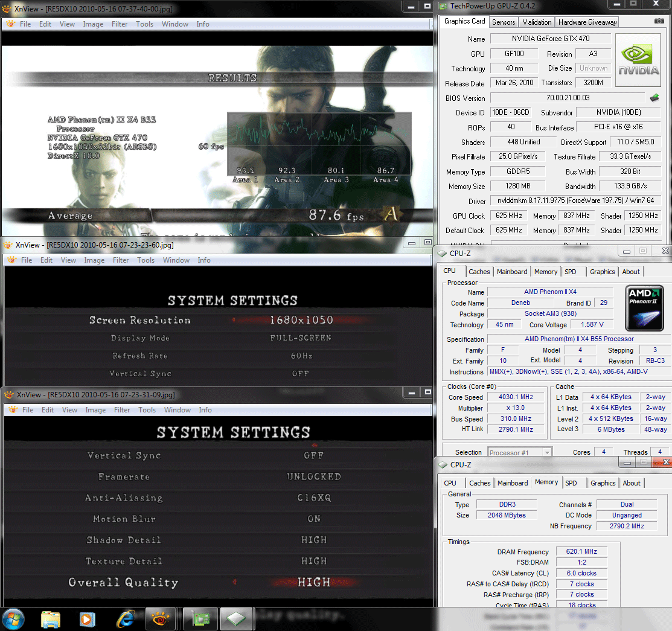The image size is (672, 631).
Task: Click the Bus Speed value 310.0 MHz
Action: point(516,418)
